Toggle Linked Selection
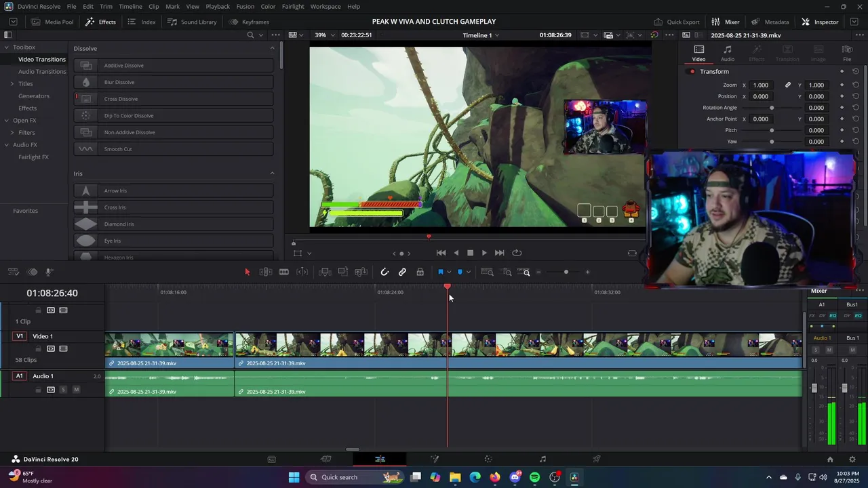This screenshot has height=488, width=868. [402, 272]
